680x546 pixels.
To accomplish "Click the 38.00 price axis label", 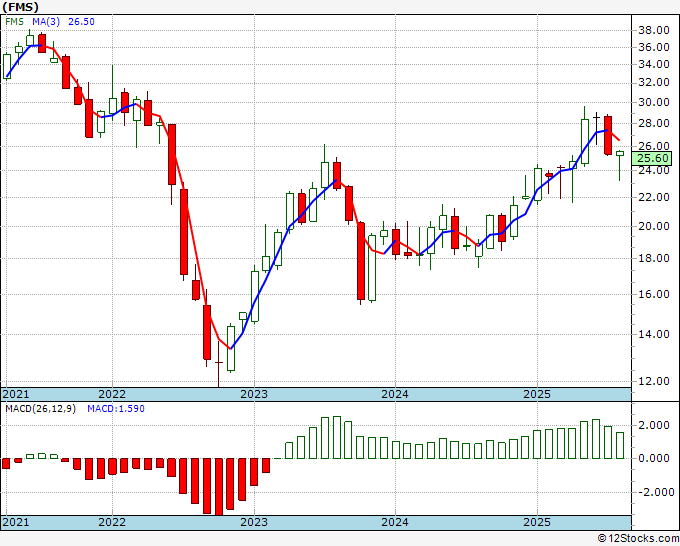I will click(653, 30).
